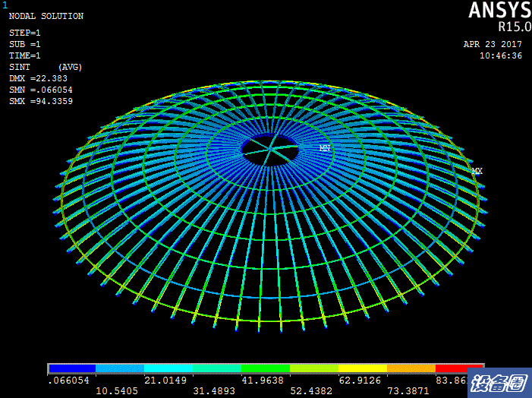Select the dark blue legend color band
Image resolution: width=532 pixels, height=398 pixels.
point(72,368)
